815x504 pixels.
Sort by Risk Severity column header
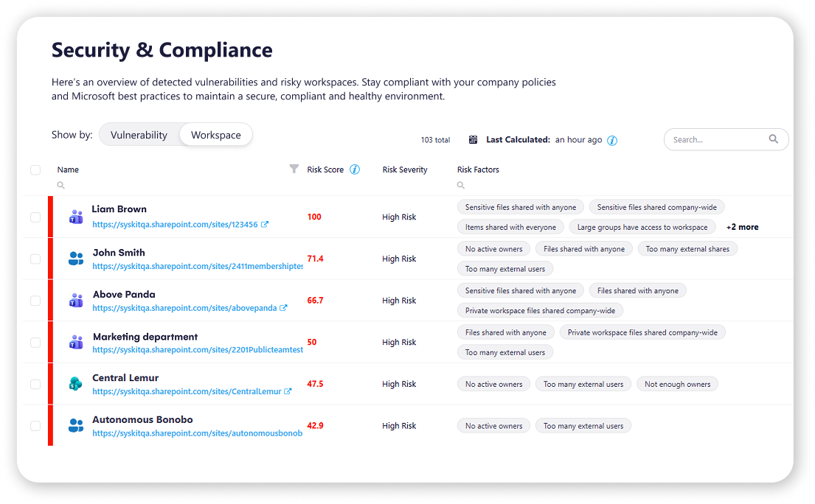[x=405, y=169]
